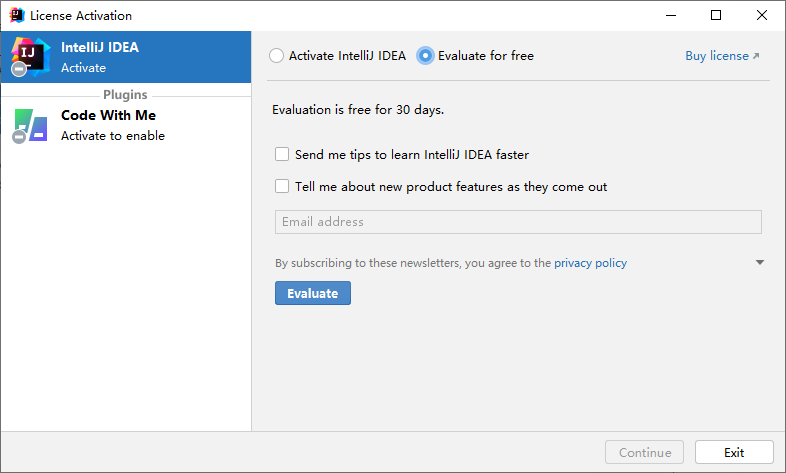Click the Continue button
This screenshot has width=786, height=473.
(x=645, y=452)
